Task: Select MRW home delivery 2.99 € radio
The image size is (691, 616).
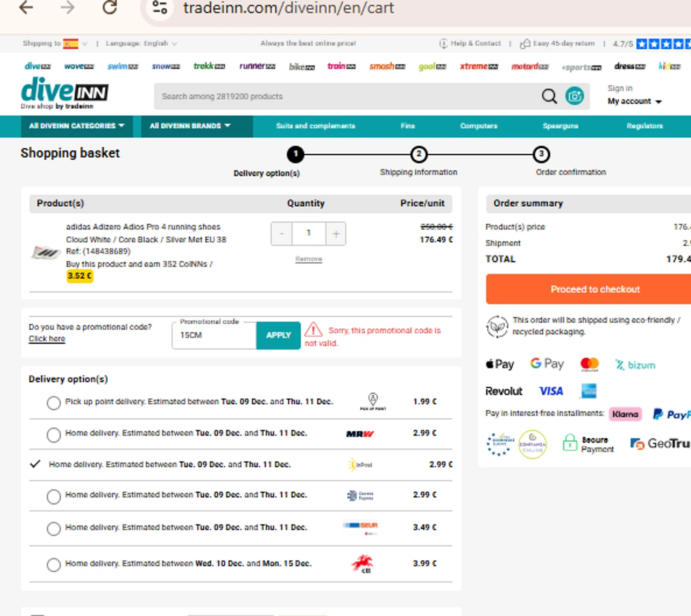Action: (53, 435)
